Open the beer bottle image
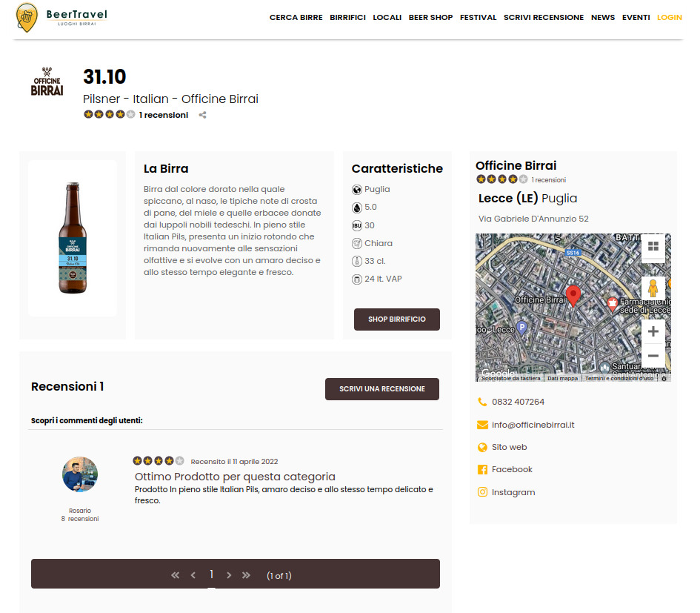The image size is (700, 613). pyautogui.click(x=73, y=238)
